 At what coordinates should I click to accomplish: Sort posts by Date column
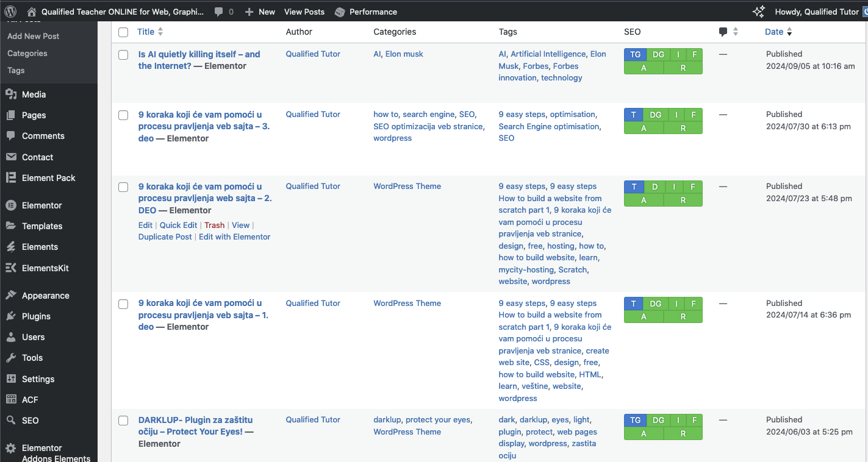pos(774,32)
